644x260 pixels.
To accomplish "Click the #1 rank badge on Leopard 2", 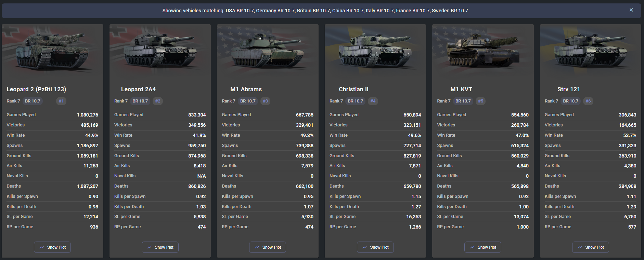I will pos(61,101).
